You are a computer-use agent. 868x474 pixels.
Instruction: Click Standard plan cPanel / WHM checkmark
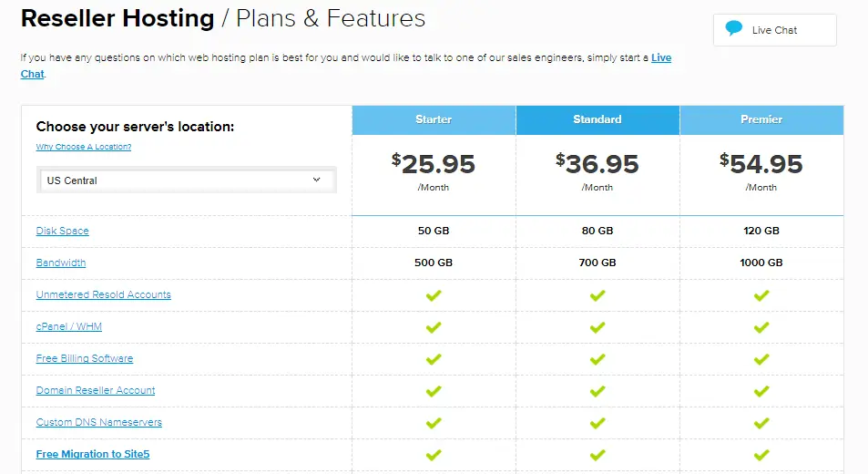(597, 328)
